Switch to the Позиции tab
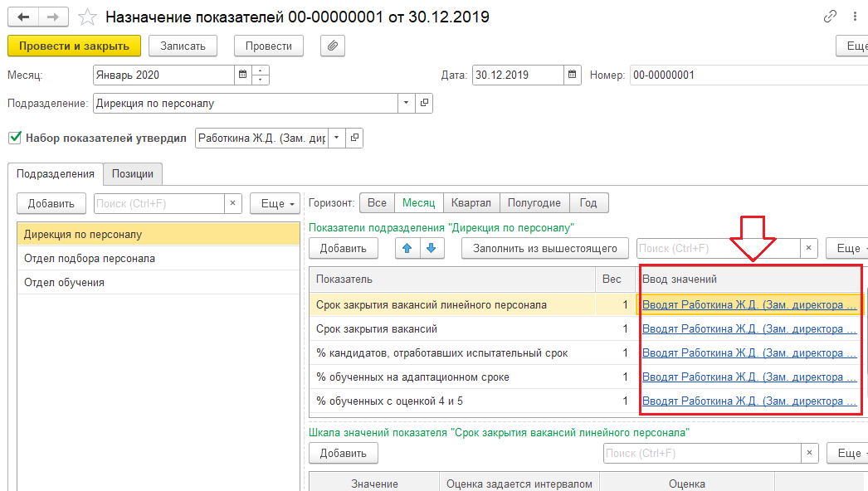The image size is (868, 491). 133,174
